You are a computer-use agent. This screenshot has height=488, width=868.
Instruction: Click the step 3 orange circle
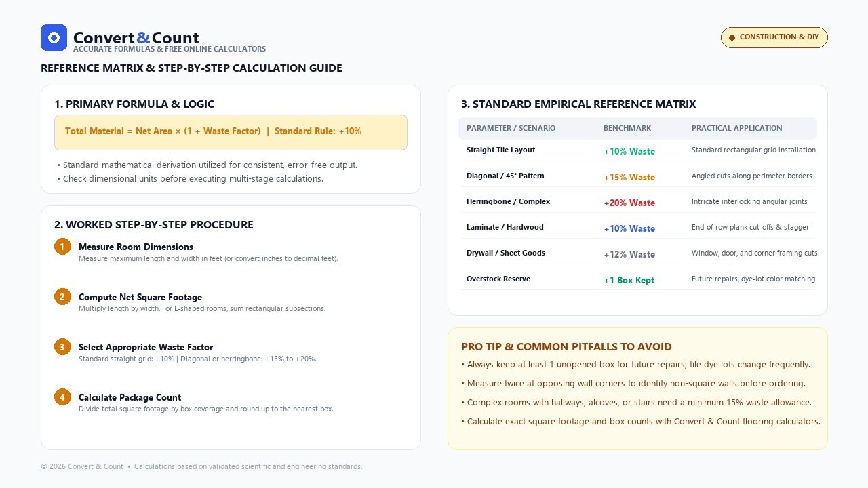[x=62, y=347]
